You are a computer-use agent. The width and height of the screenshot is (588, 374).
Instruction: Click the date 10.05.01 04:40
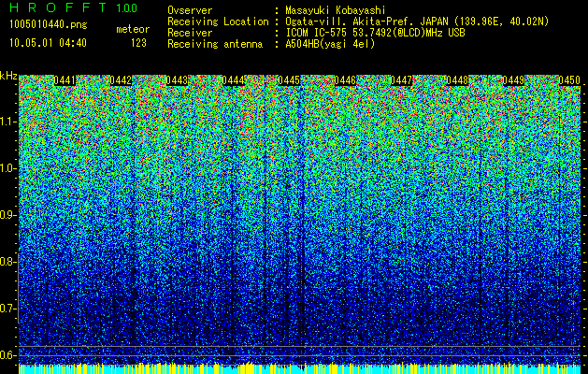pos(48,43)
